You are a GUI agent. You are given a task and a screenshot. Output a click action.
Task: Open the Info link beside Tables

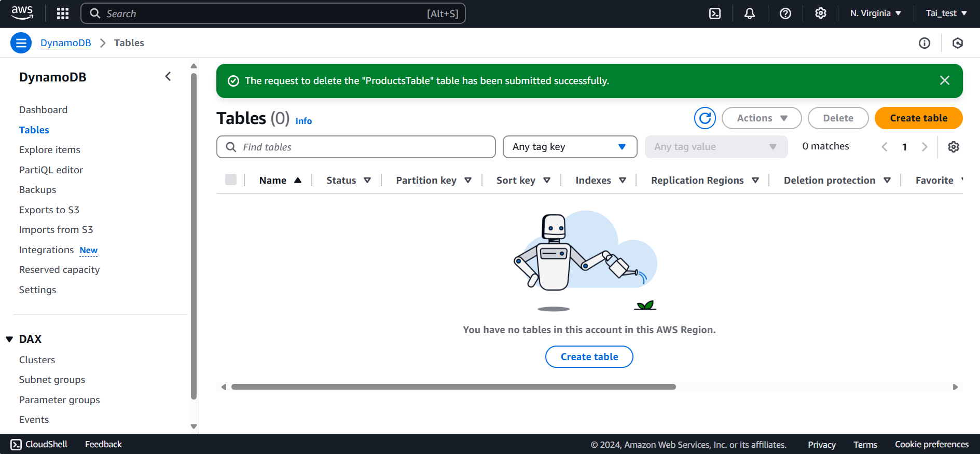(303, 121)
